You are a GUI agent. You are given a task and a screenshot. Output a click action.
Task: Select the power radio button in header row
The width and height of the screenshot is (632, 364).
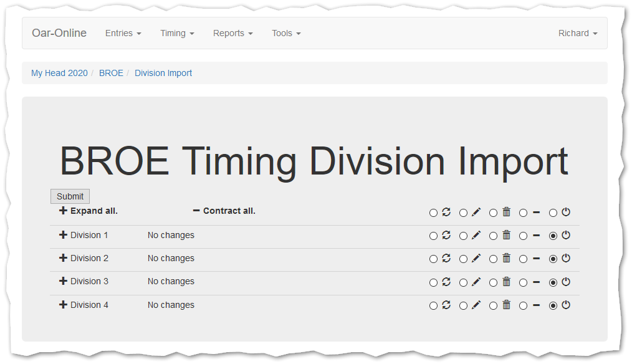tap(553, 213)
